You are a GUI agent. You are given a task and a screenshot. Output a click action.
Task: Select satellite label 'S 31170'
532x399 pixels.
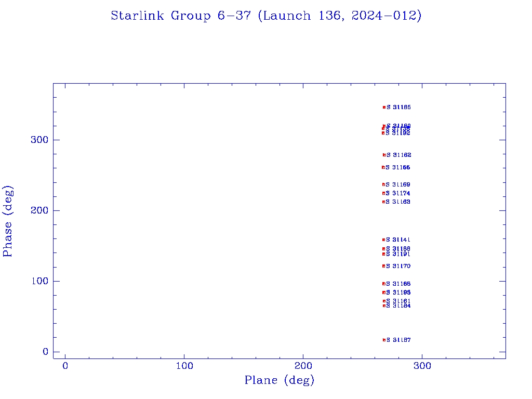pos(398,266)
